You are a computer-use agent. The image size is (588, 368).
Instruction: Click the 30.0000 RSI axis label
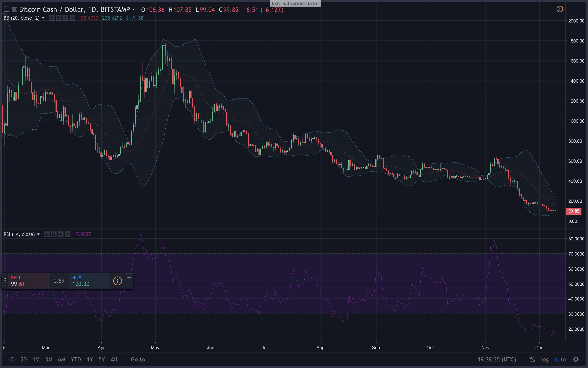tap(576, 314)
